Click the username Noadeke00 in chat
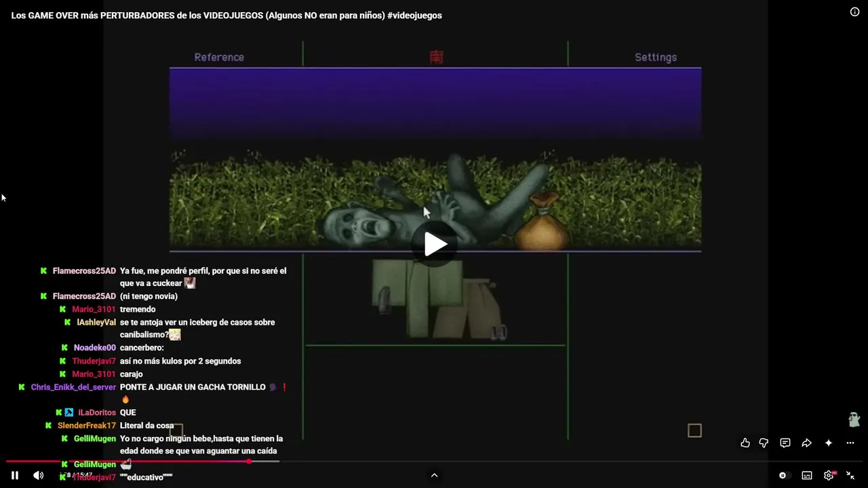Viewport: 868px width, 488px height. [x=95, y=348]
